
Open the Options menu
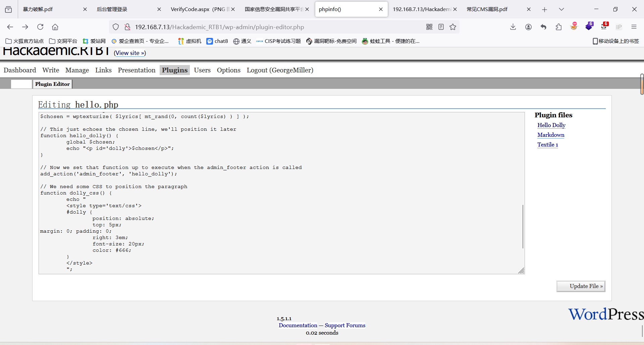pos(229,70)
